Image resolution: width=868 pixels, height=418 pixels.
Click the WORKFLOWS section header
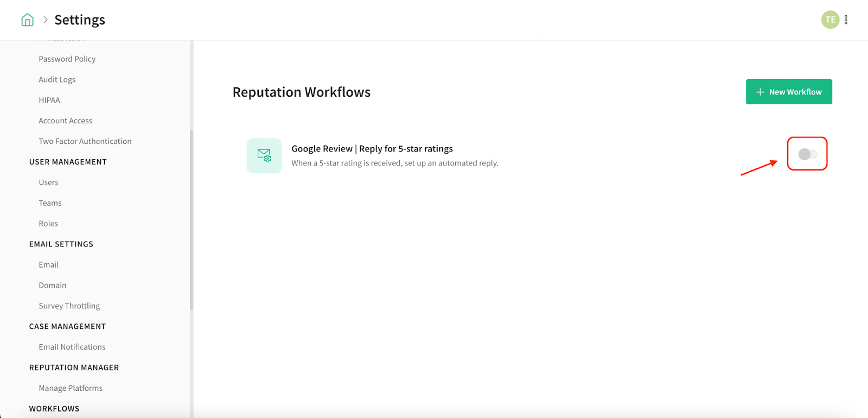click(x=54, y=409)
